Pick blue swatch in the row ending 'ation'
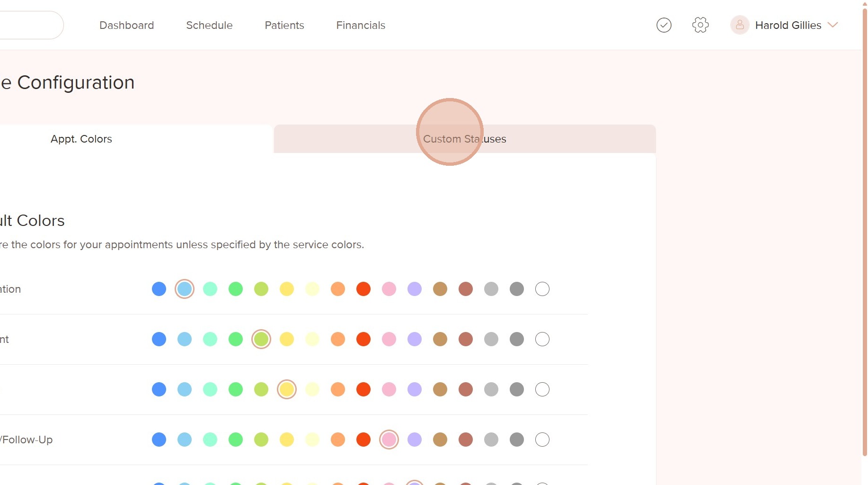Viewport: 868px width, 485px height. pos(159,289)
